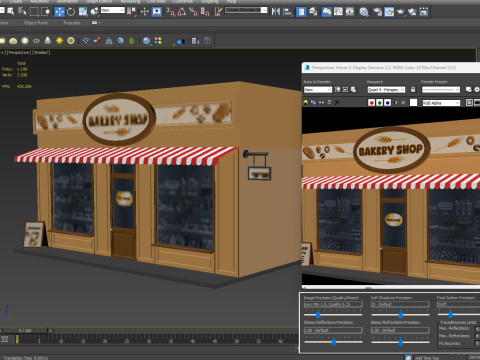Toggle the Scene Explorer panel
Viewport: 480px width, 360px height.
(x=301, y=12)
